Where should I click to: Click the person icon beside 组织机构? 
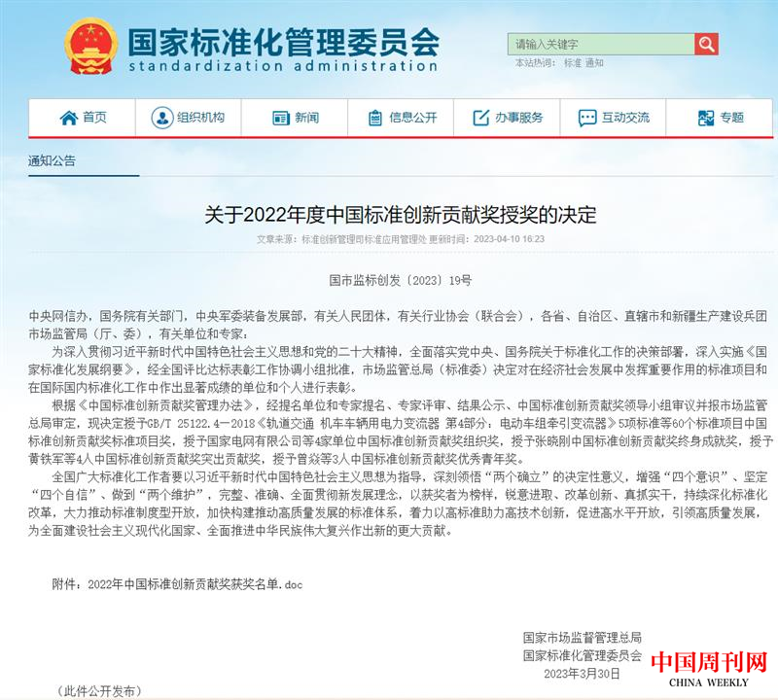pos(161,118)
